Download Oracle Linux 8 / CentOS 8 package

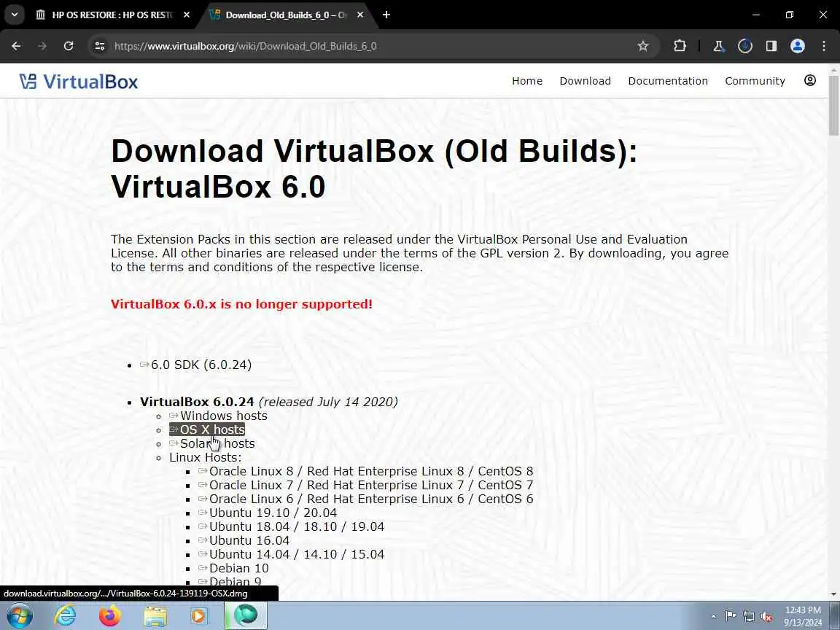(x=366, y=472)
